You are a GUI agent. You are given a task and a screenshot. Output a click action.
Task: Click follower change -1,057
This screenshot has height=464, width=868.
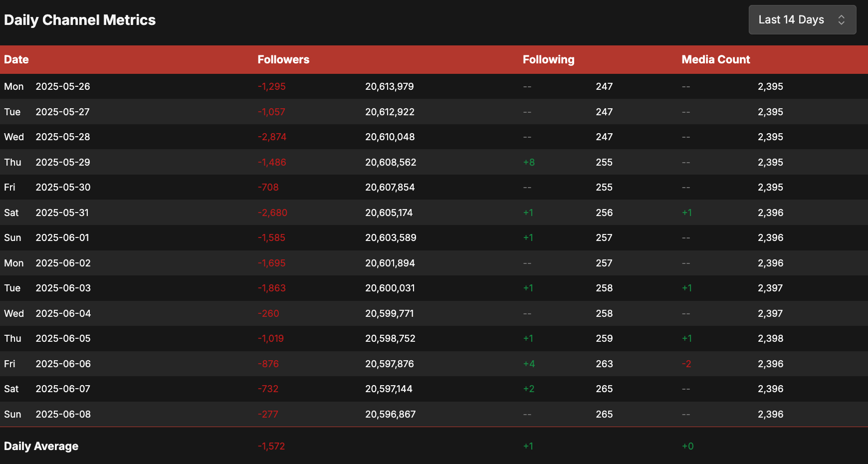pos(271,112)
